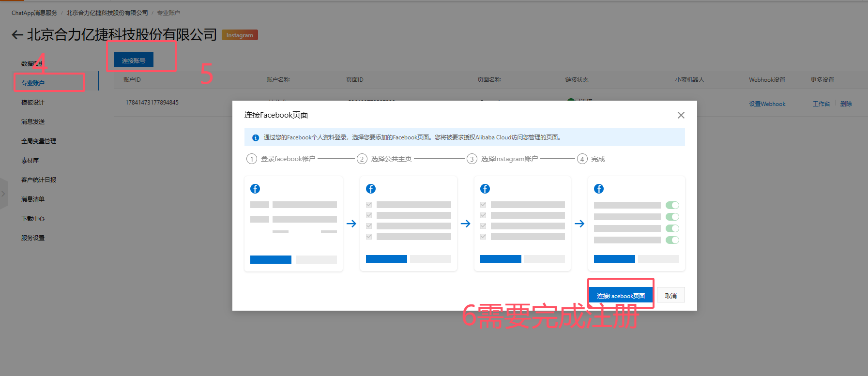
Task: Click Facebook logo in Instagram account card
Action: point(485,189)
